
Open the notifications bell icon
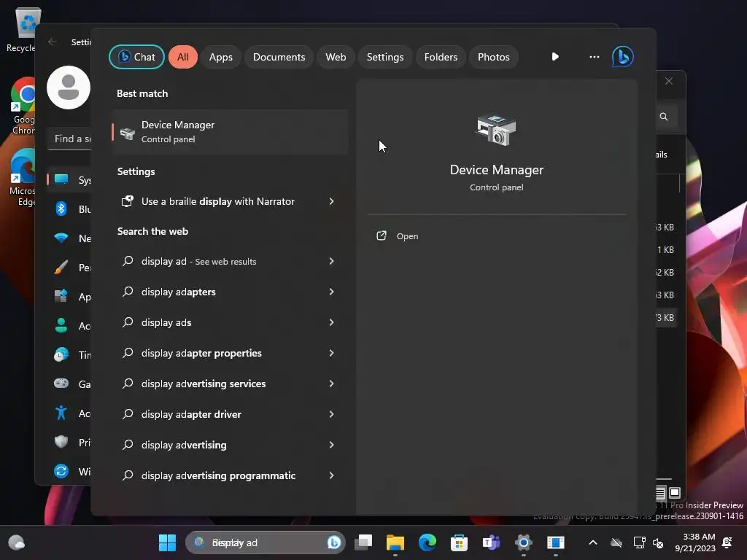pyautogui.click(x=727, y=542)
